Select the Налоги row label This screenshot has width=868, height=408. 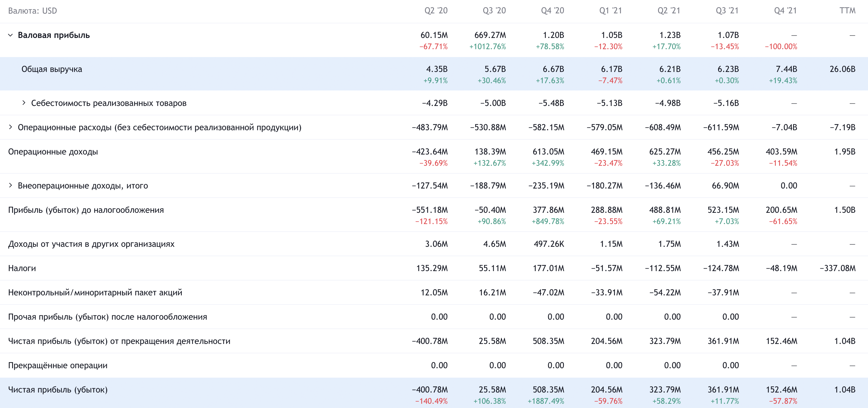22,268
